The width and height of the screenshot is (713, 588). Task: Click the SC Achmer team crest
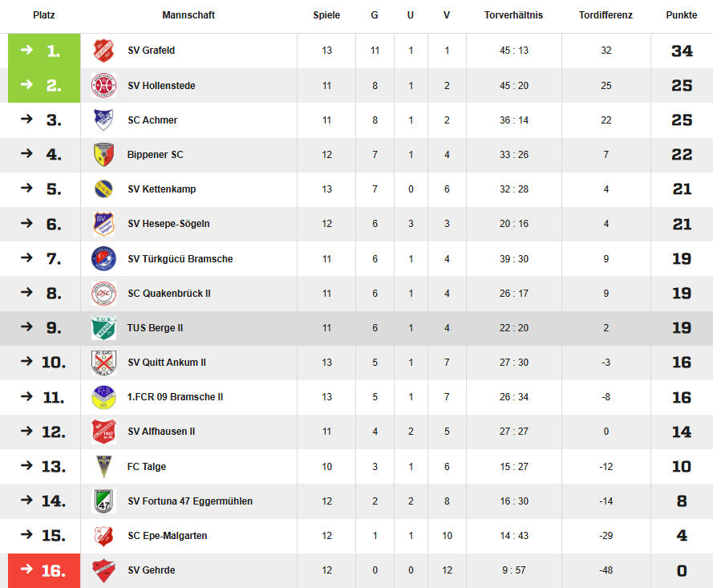103,120
